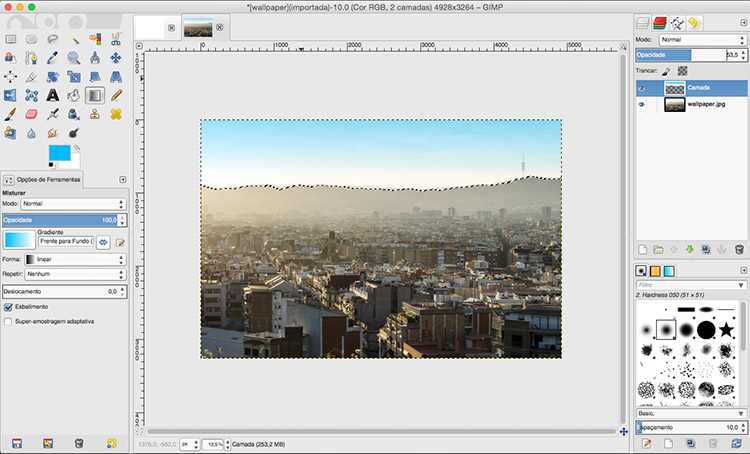Open the Forma linear dropdown
The height and width of the screenshot is (454, 750).
(x=75, y=259)
